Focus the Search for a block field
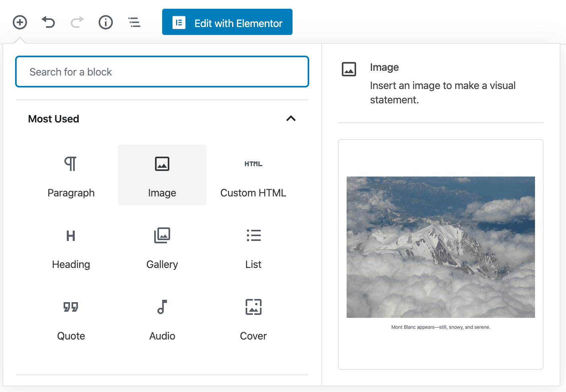566x392 pixels. point(162,72)
